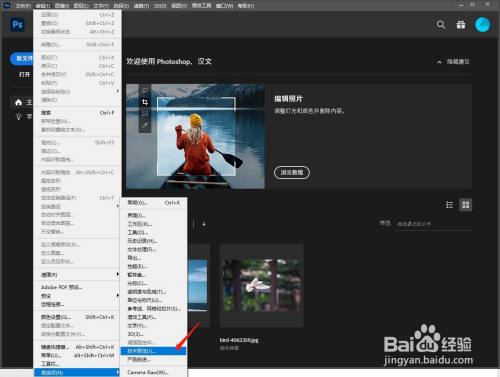The width and height of the screenshot is (500, 377).
Task: Click the Ps logo on the home screen
Action: coord(17,25)
